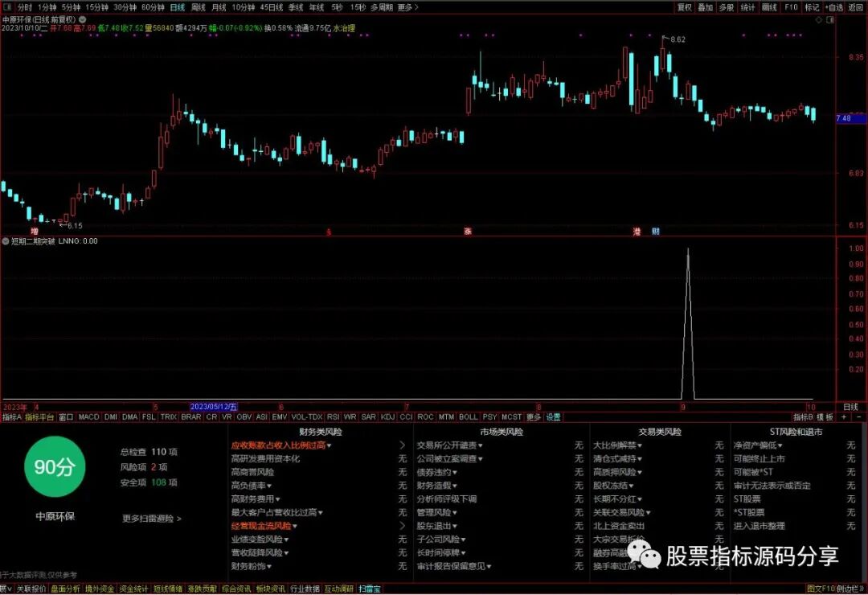This screenshot has width=868, height=595.
Task: Click the 指标B button
Action: pyautogui.click(x=803, y=416)
